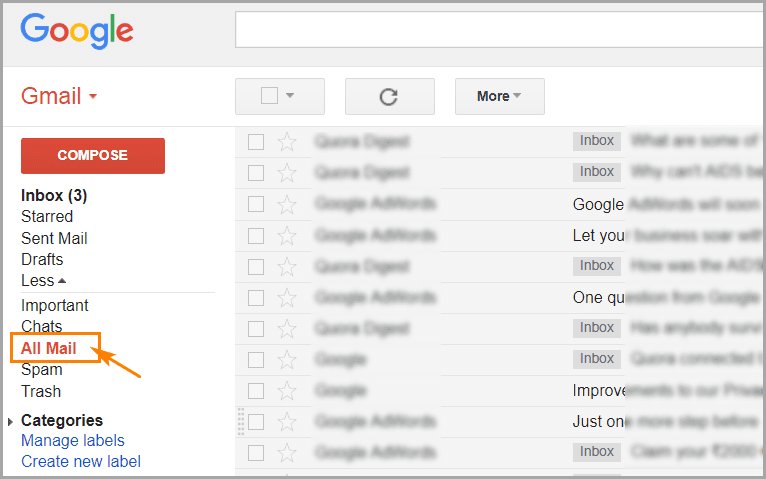Screen dimensions: 766x479
Task: Open the All Mail folder
Action: click(x=48, y=348)
